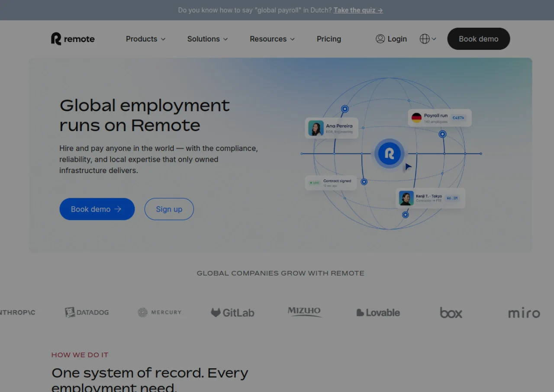The height and width of the screenshot is (392, 554).
Task: Click the Remote logo in the header
Action: (73, 39)
